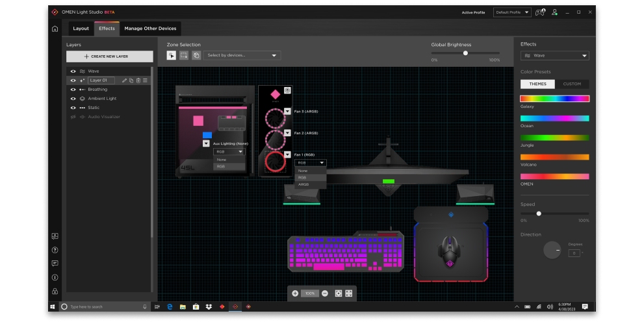
Task: Select the click-to-select zone tool
Action: click(172, 55)
